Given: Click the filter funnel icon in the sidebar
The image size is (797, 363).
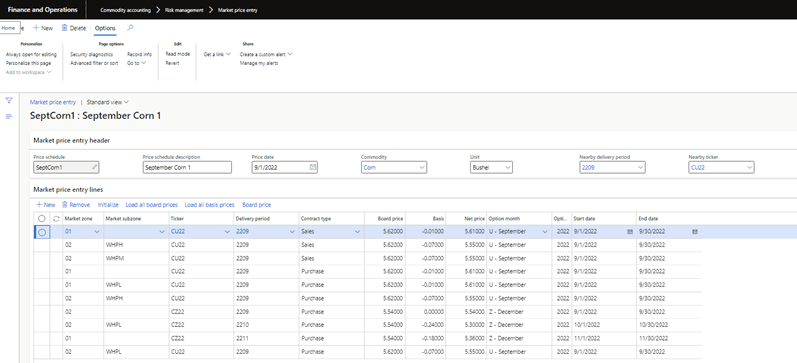Looking at the screenshot, I should [x=9, y=100].
